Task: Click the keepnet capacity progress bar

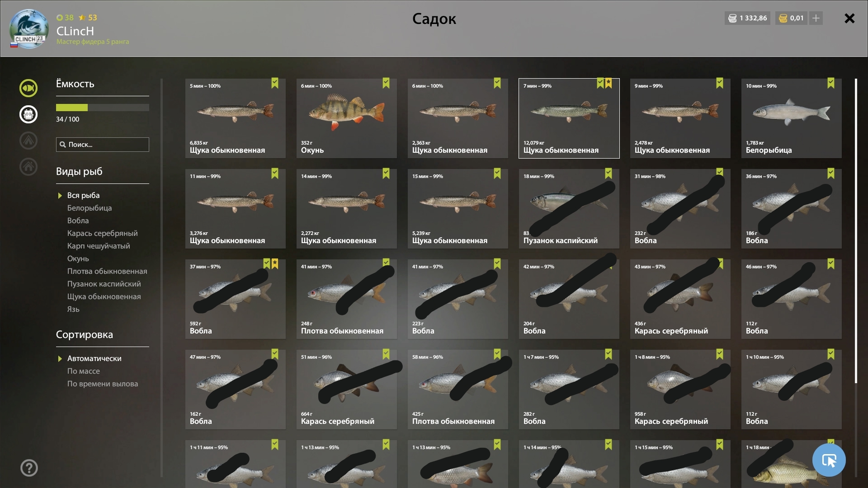Action: coord(103,108)
